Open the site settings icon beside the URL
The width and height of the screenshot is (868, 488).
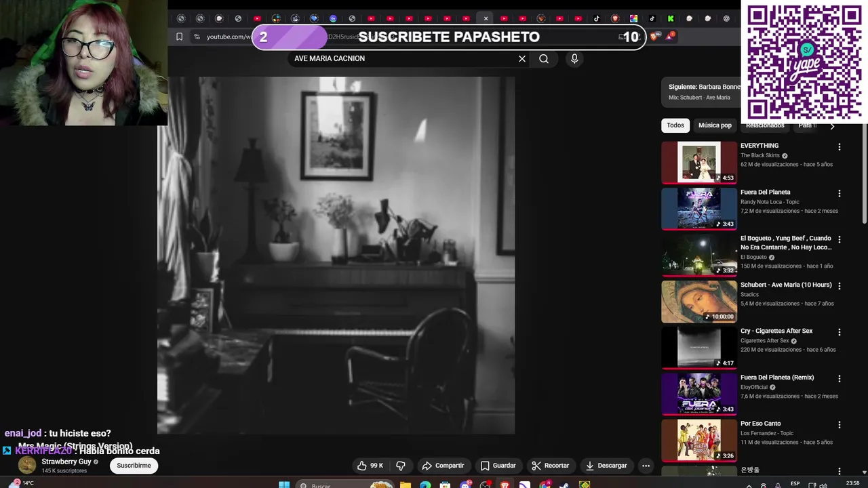click(197, 37)
